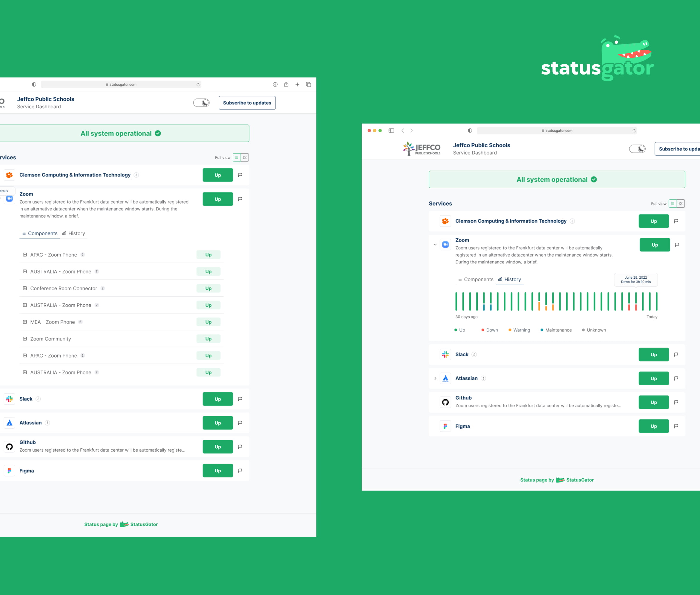
Task: Click Atlassian flag icon in left window
Action: pyautogui.click(x=240, y=423)
